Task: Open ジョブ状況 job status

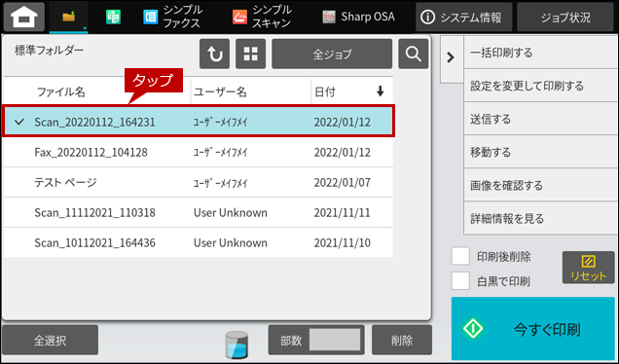Action: pyautogui.click(x=565, y=17)
